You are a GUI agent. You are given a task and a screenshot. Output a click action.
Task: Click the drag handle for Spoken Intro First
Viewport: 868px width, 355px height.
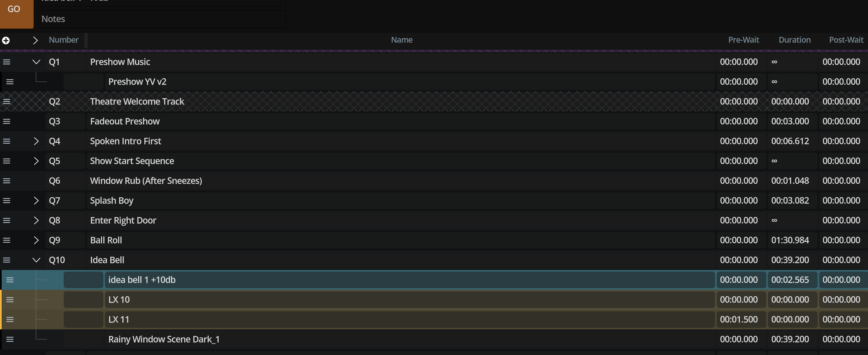7,141
